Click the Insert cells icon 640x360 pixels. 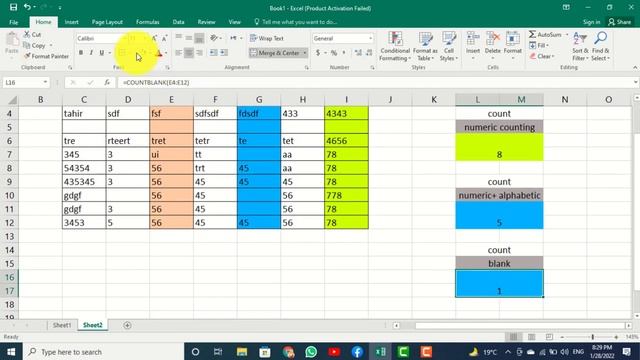[473, 39]
